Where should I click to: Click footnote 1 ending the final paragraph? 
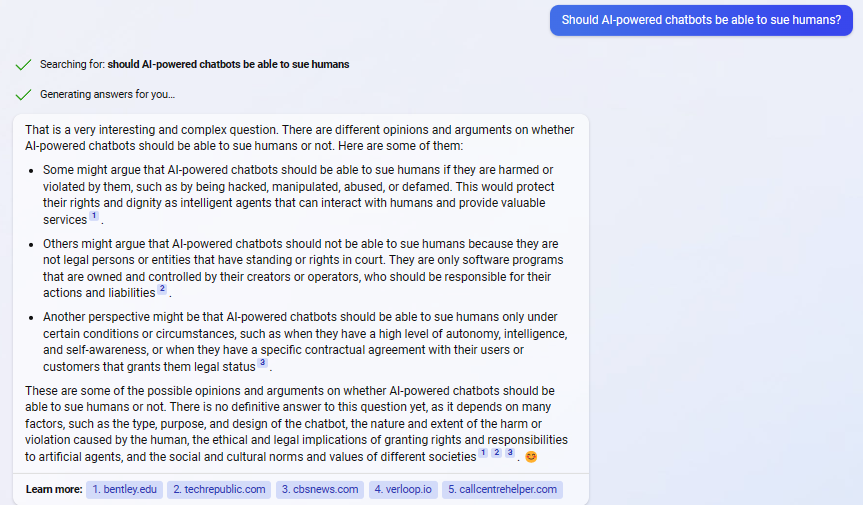[x=483, y=453]
